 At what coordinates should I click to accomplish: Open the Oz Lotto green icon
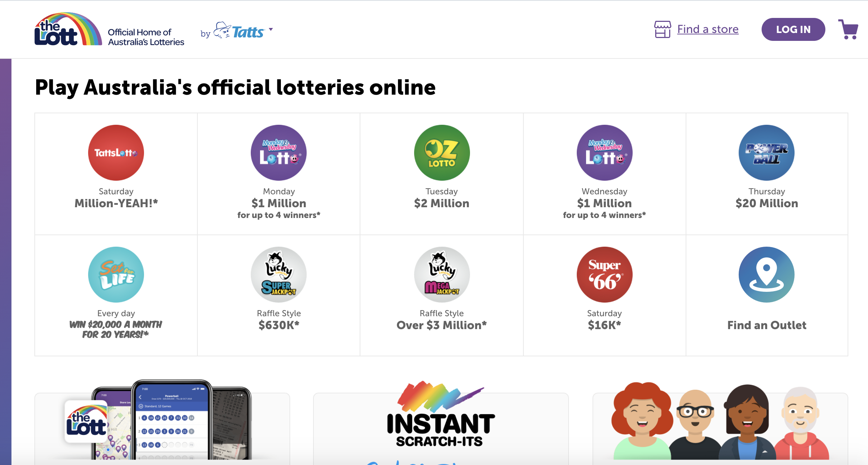(x=442, y=153)
